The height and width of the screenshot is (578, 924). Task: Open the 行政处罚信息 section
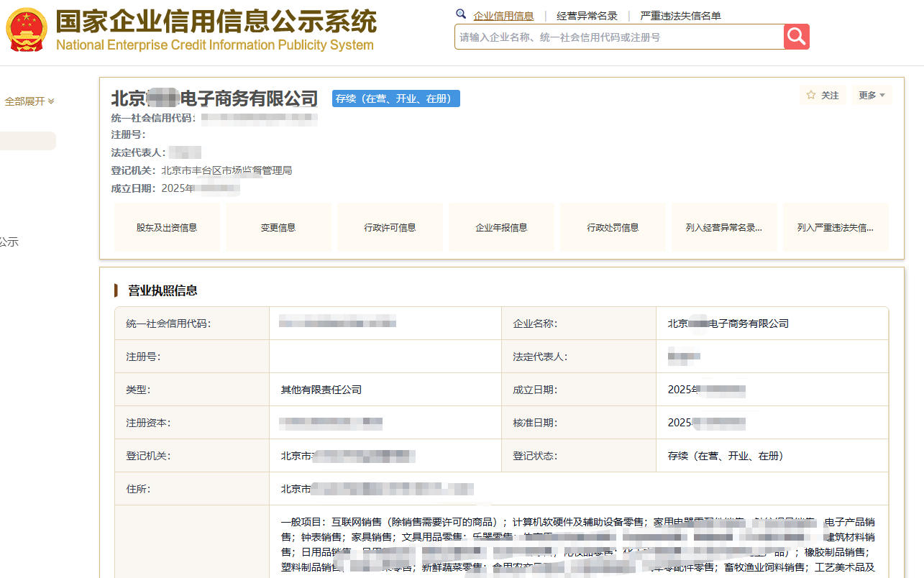point(613,227)
